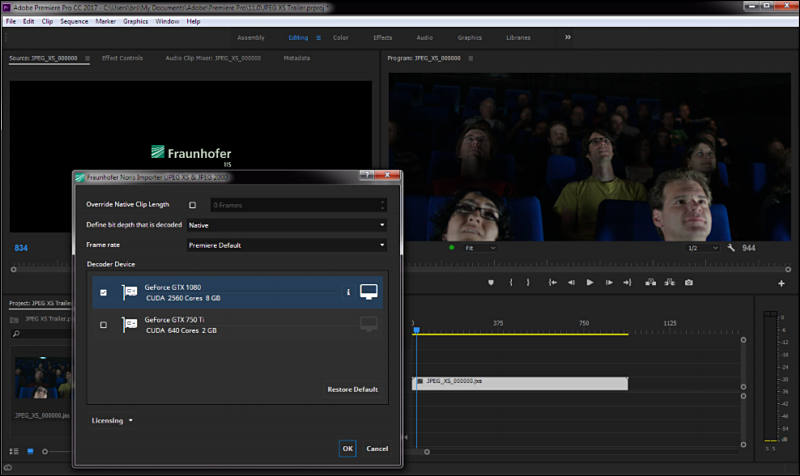Toggle Override Native Clip Length checkbox
This screenshot has width=800, height=476.
pyautogui.click(x=192, y=205)
